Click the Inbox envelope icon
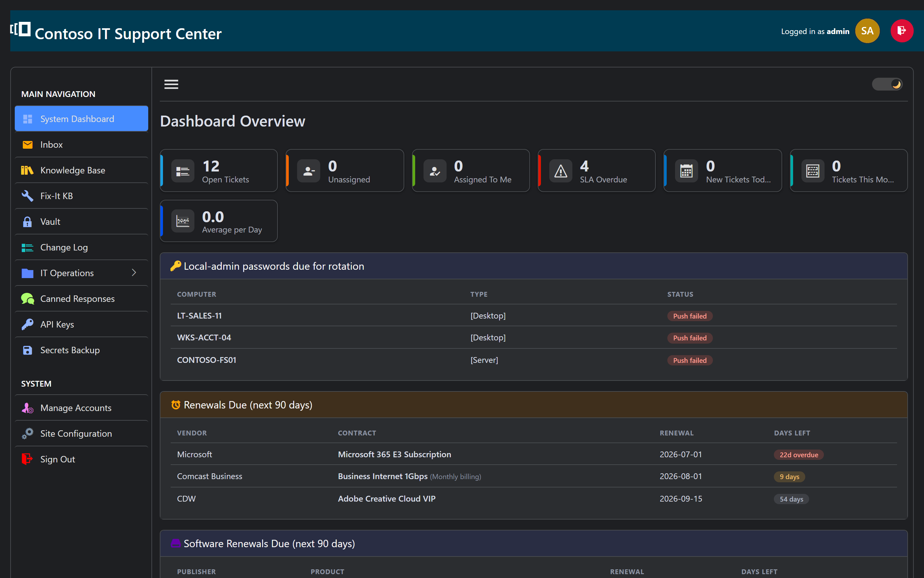Image resolution: width=924 pixels, height=578 pixels. coord(28,144)
